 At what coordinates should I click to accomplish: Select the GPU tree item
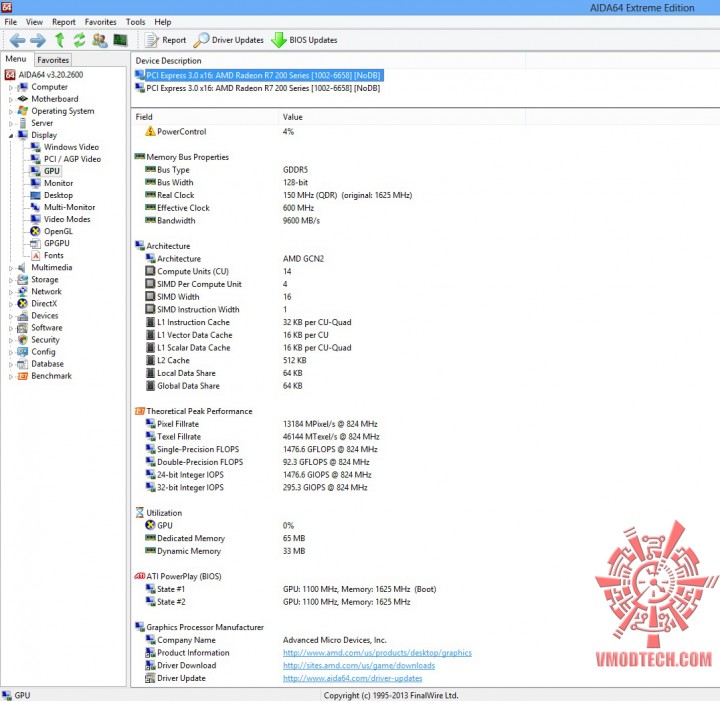click(45, 171)
